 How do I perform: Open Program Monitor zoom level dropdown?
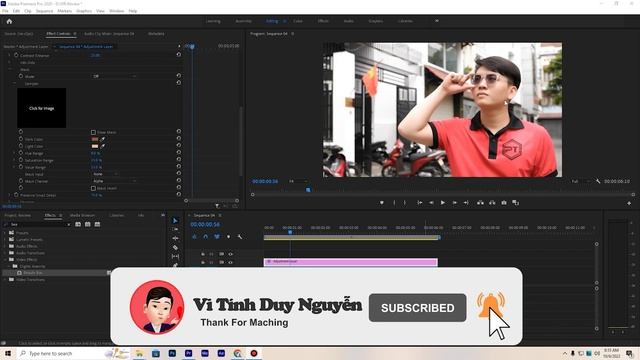coord(298,181)
